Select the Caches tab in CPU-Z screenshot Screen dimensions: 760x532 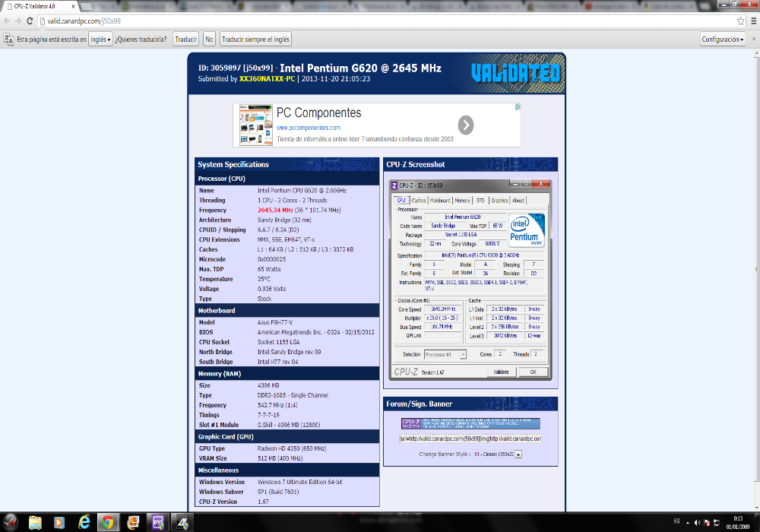click(x=419, y=201)
